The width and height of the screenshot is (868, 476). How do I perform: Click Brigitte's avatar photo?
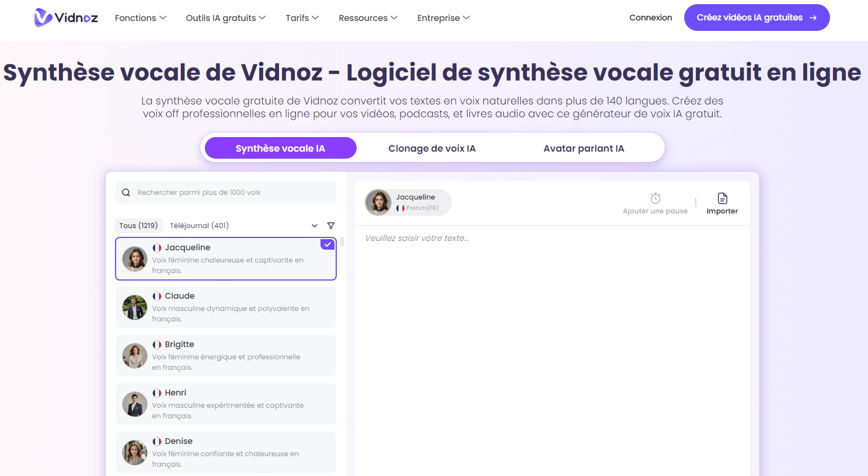coord(135,356)
